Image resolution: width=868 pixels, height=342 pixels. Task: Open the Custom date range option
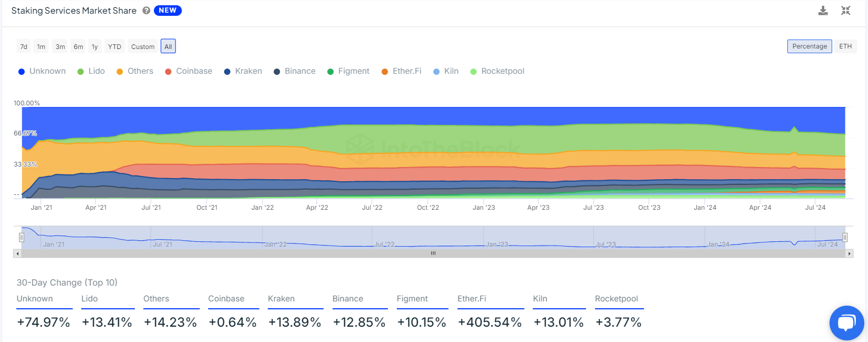[x=143, y=46]
